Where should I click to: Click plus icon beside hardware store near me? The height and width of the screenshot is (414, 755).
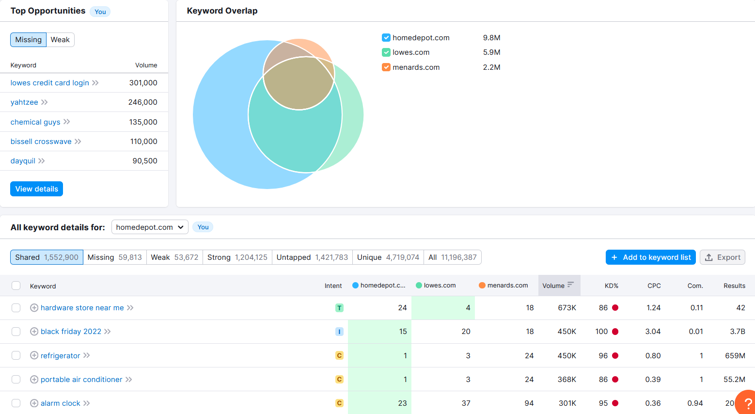pos(34,308)
